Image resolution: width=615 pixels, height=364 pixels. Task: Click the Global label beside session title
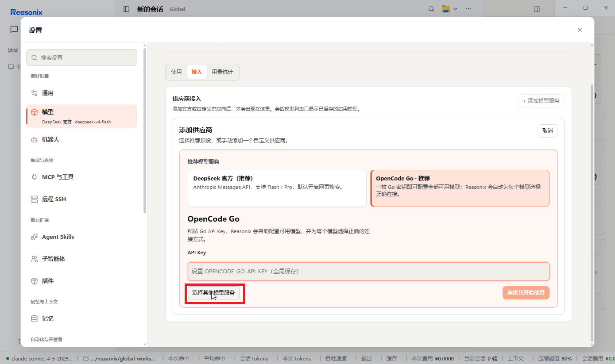pyautogui.click(x=178, y=9)
